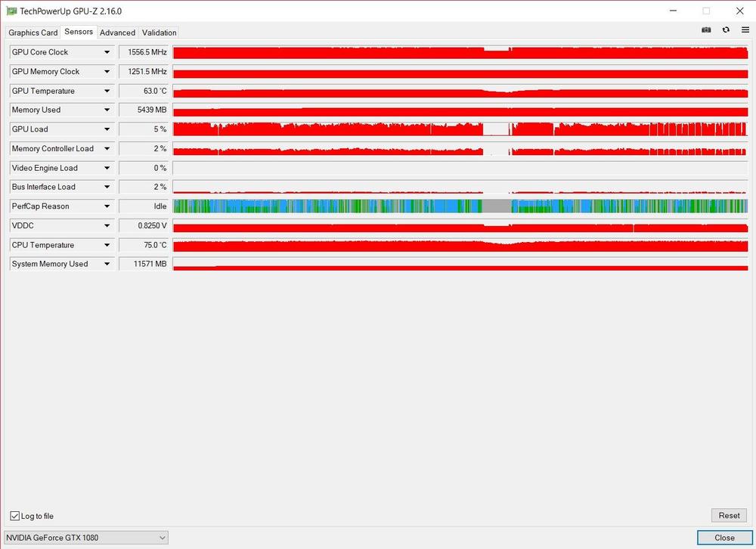Minimize the GPU-Z window
This screenshot has width=756, height=549.
click(x=671, y=11)
